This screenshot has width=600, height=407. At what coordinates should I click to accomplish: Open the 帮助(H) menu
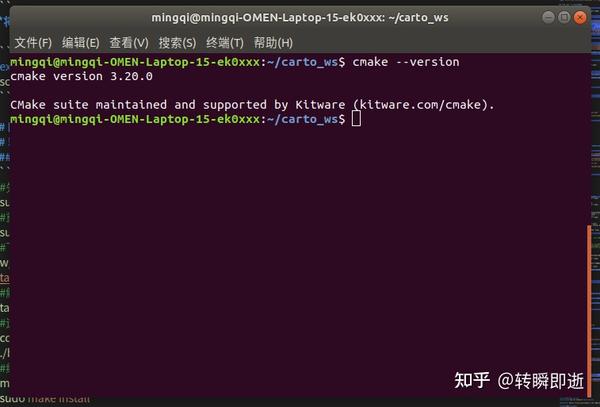[x=273, y=43]
